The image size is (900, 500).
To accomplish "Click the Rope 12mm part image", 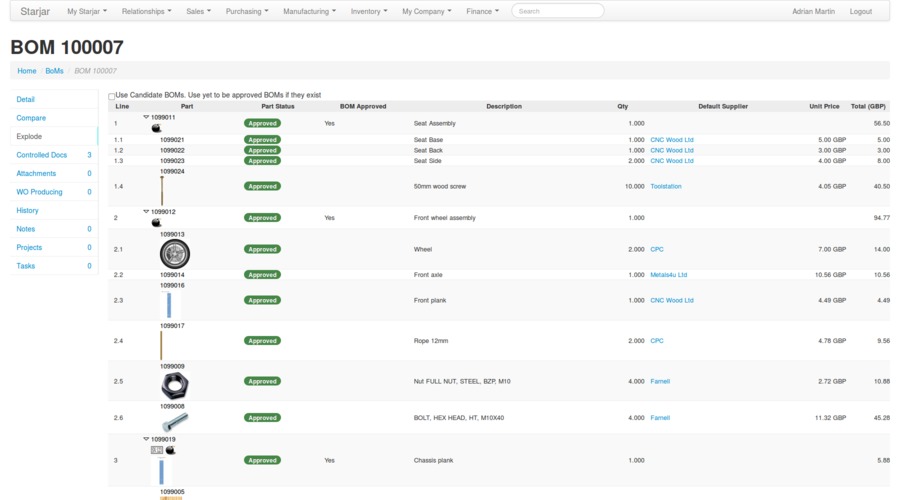I will pyautogui.click(x=161, y=345).
